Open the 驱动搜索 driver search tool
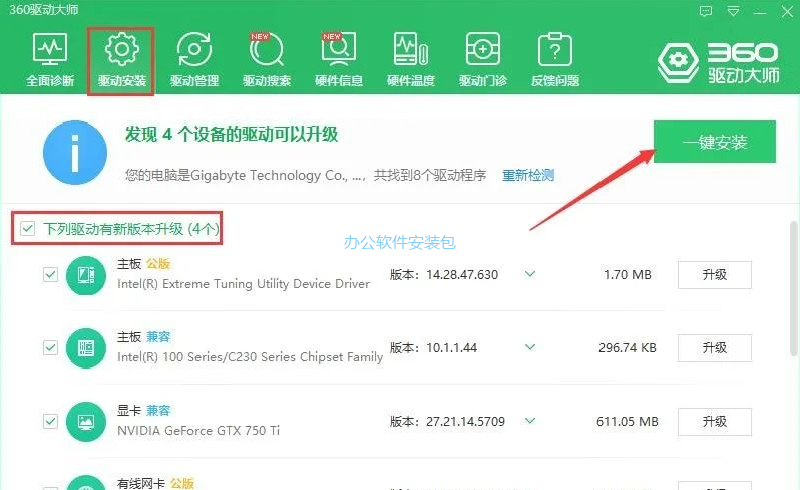Image resolution: width=800 pixels, height=490 pixels. (267, 60)
